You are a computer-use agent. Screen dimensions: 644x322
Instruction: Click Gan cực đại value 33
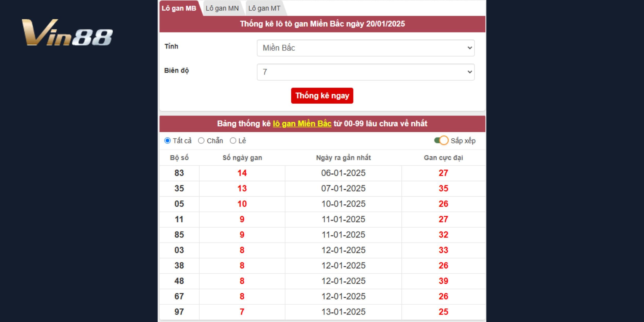[443, 250]
